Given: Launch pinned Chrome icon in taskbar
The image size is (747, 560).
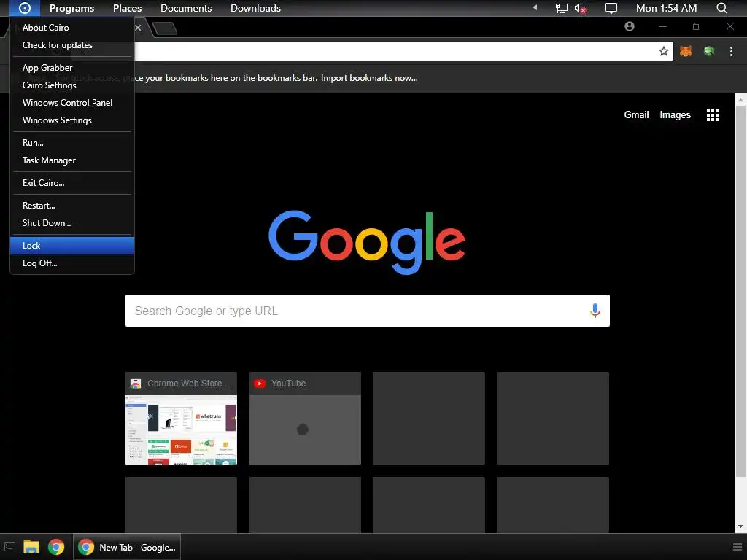Looking at the screenshot, I should [56, 547].
